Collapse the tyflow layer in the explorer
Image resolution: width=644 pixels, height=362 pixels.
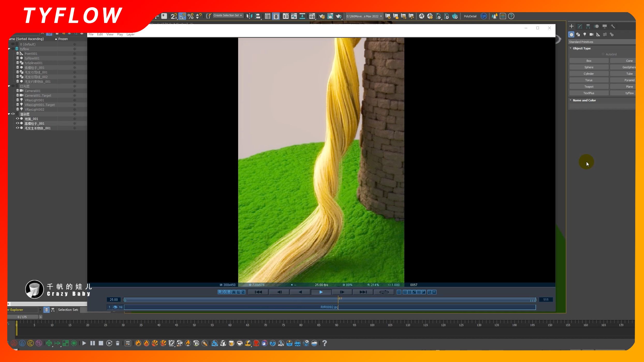9,49
